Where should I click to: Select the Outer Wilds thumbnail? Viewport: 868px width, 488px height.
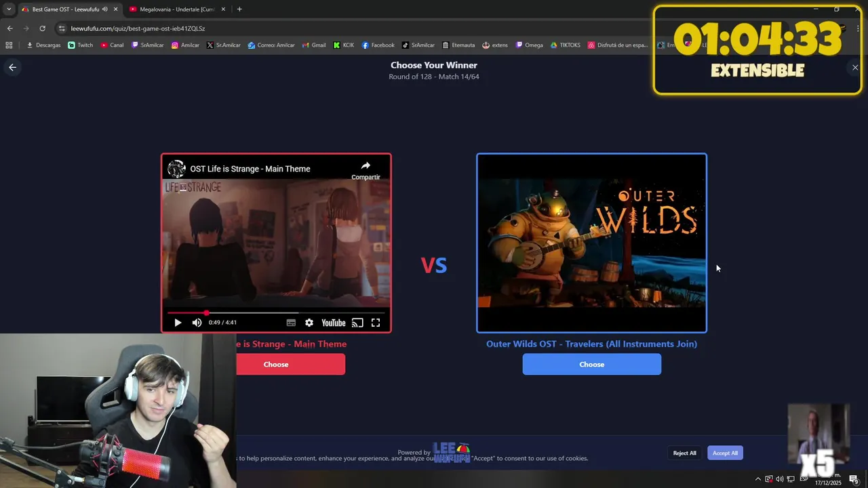coord(591,243)
